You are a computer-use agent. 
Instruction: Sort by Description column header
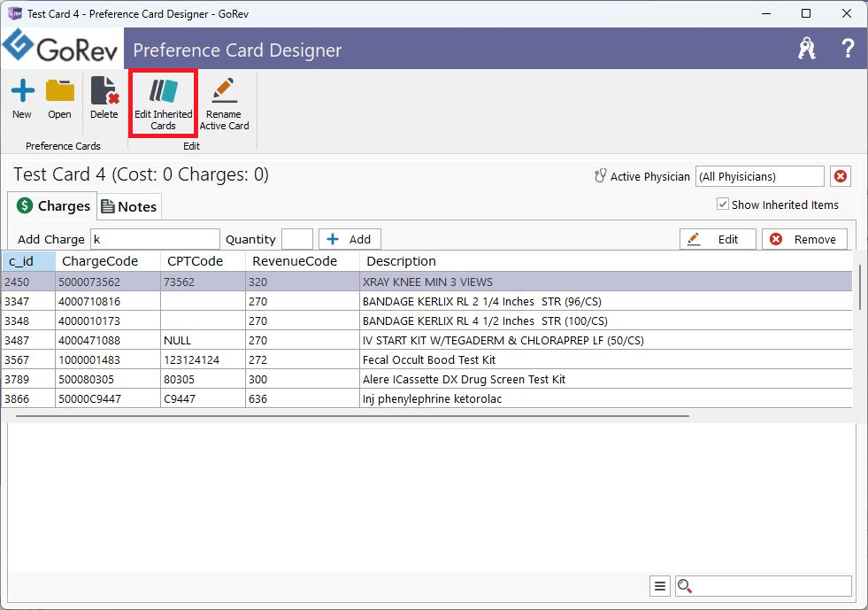click(605, 261)
